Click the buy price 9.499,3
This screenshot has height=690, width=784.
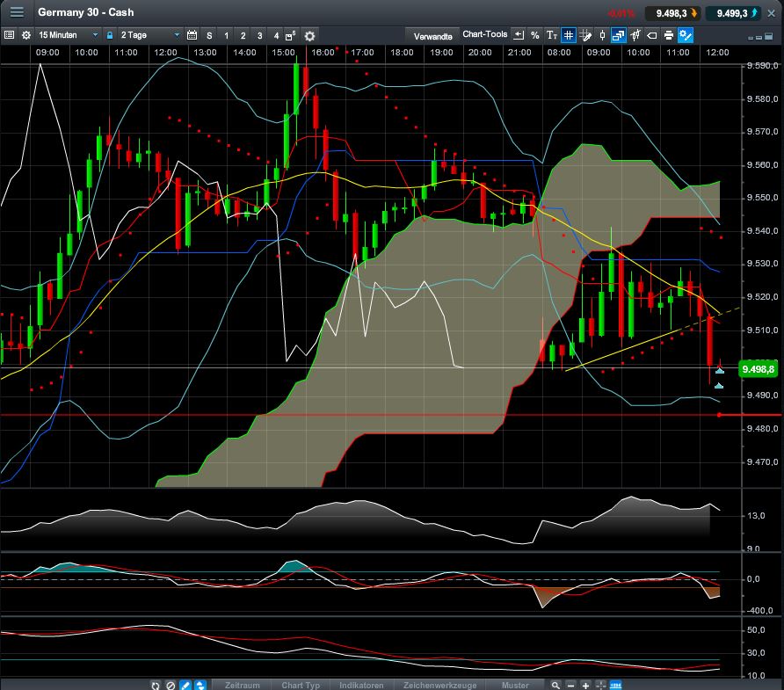(734, 13)
